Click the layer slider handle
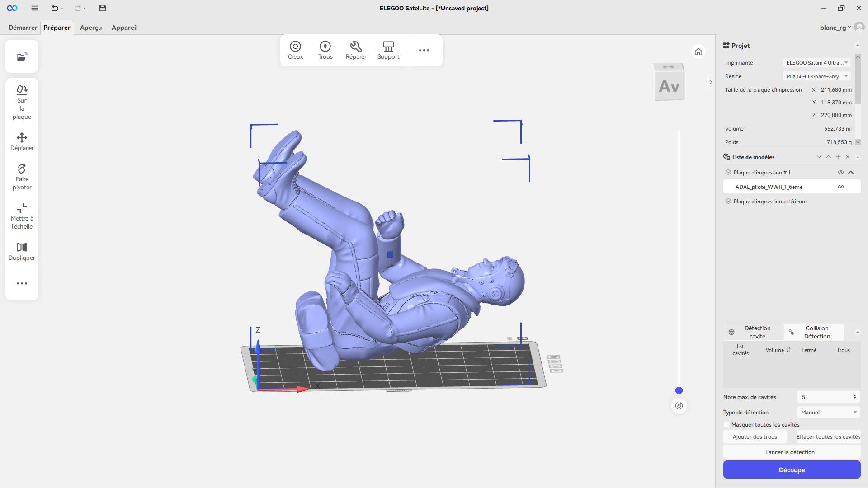 679,390
